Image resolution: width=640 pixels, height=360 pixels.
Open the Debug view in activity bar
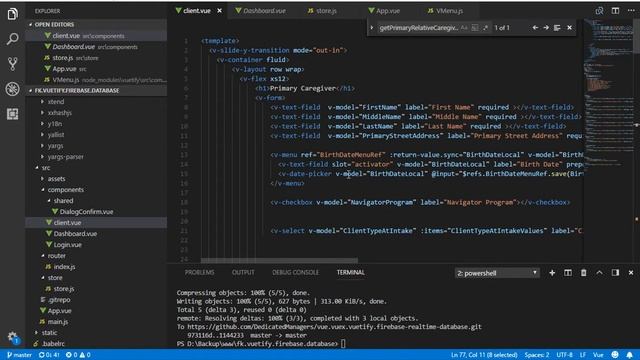pyautogui.click(x=12, y=89)
